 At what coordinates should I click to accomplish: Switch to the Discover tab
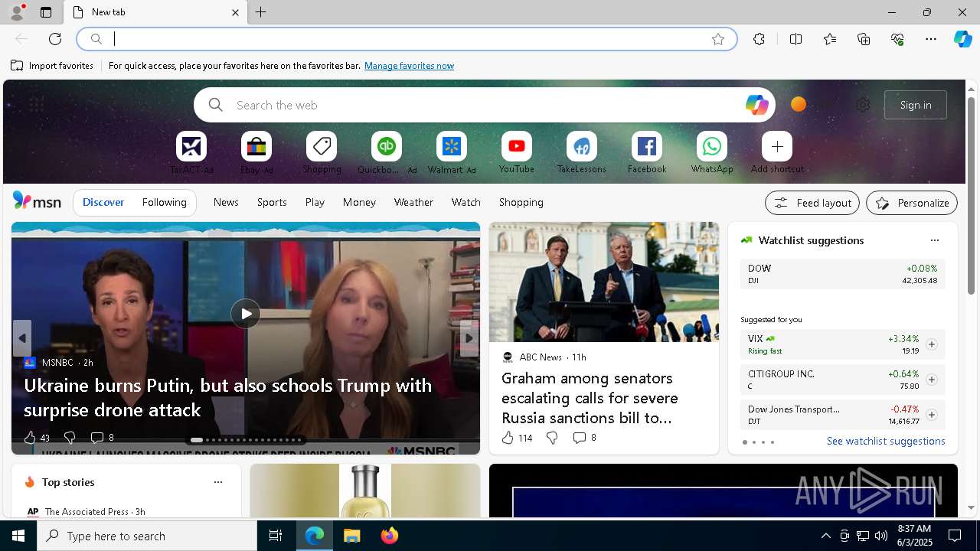click(103, 202)
